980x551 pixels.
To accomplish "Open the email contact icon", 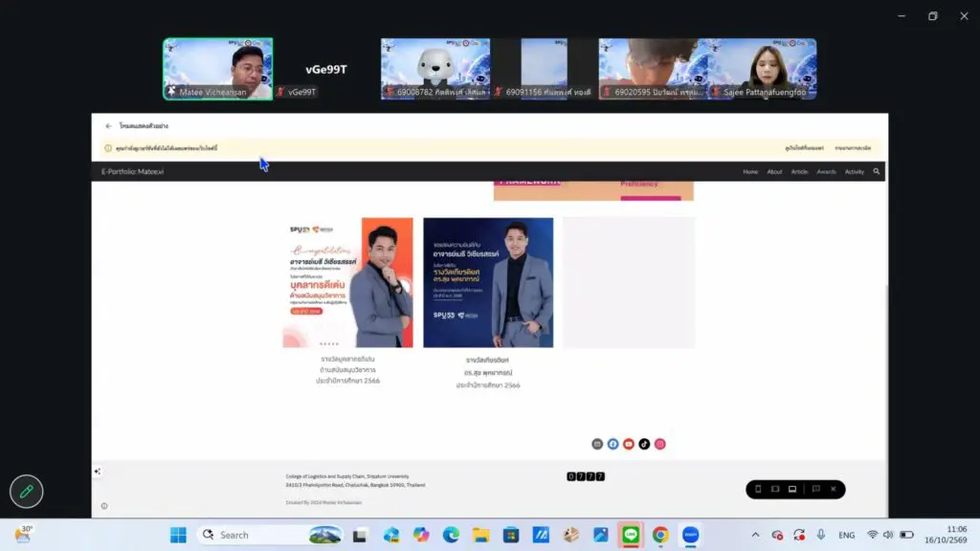I will 597,444.
